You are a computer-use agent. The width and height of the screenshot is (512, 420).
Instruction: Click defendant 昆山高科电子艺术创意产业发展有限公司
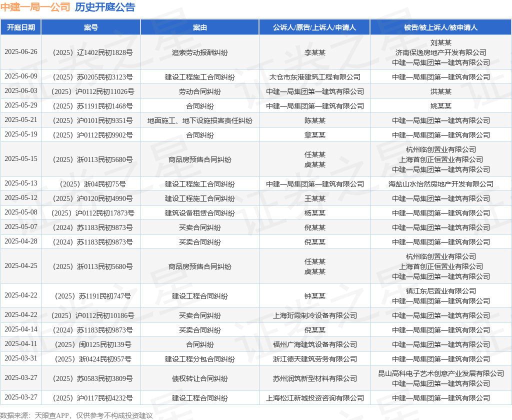pyautogui.click(x=441, y=373)
